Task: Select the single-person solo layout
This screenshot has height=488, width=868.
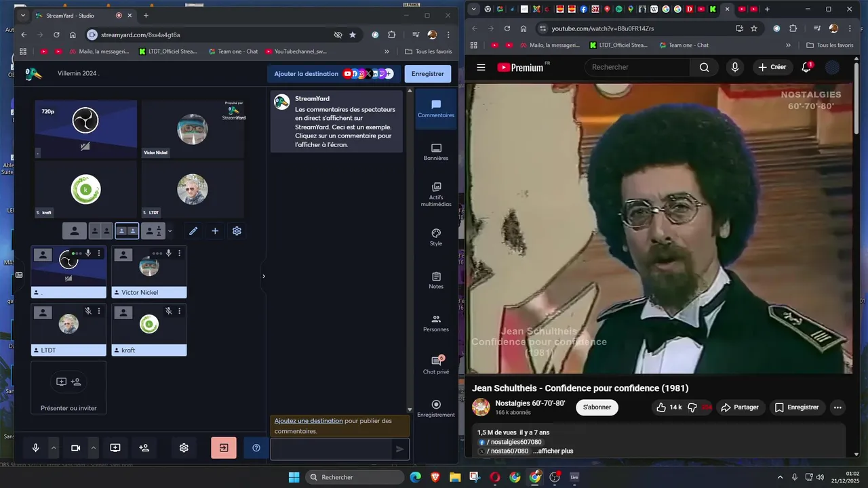Action: click(75, 231)
